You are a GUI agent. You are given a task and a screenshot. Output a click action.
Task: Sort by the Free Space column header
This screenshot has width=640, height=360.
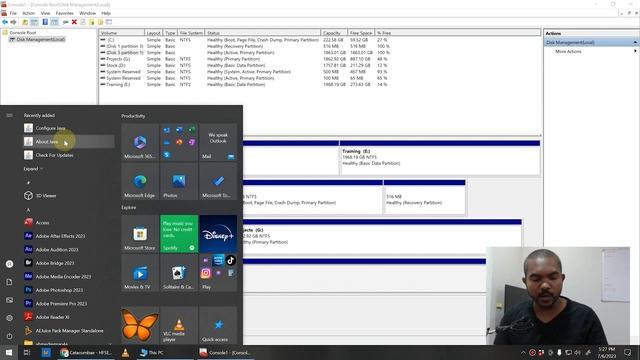361,33
